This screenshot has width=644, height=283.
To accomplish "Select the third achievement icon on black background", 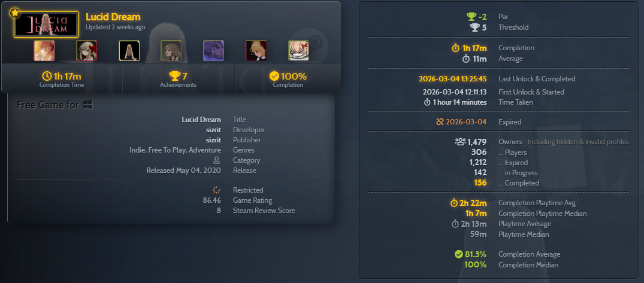I will coord(129,51).
